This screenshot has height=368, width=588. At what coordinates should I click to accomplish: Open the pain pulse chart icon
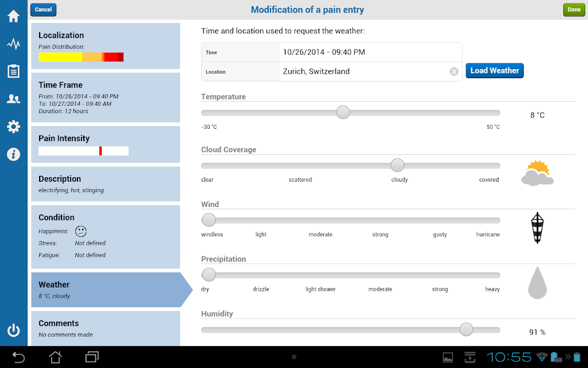tap(14, 44)
